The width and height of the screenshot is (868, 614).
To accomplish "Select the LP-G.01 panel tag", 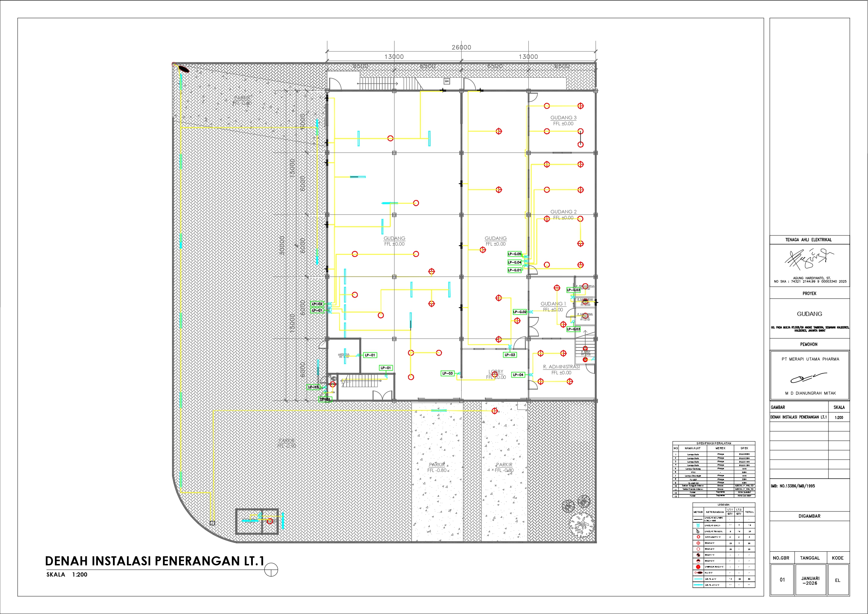I will [x=514, y=270].
